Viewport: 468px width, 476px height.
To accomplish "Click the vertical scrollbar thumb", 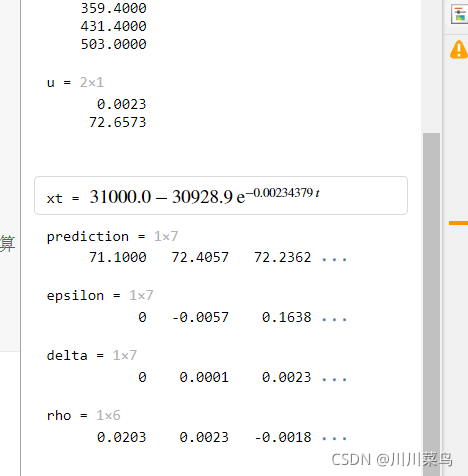I will point(432,304).
